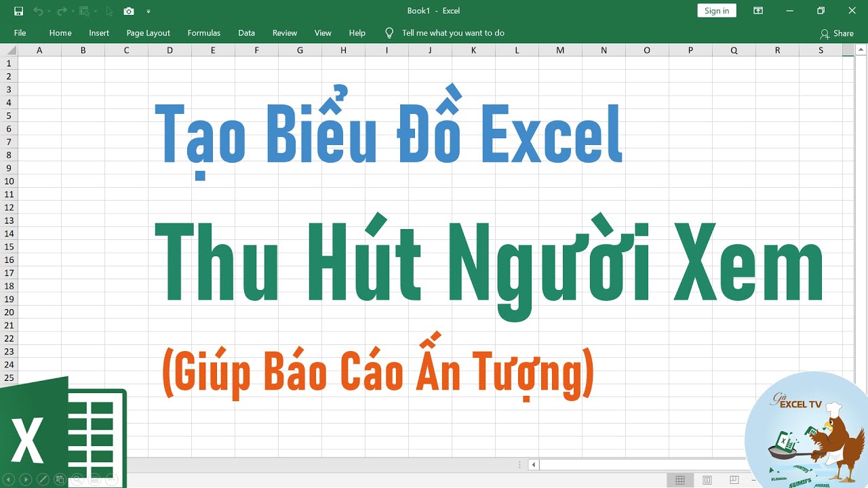The width and height of the screenshot is (868, 488).
Task: Switch to Page Layout view icon
Action: 707,481
